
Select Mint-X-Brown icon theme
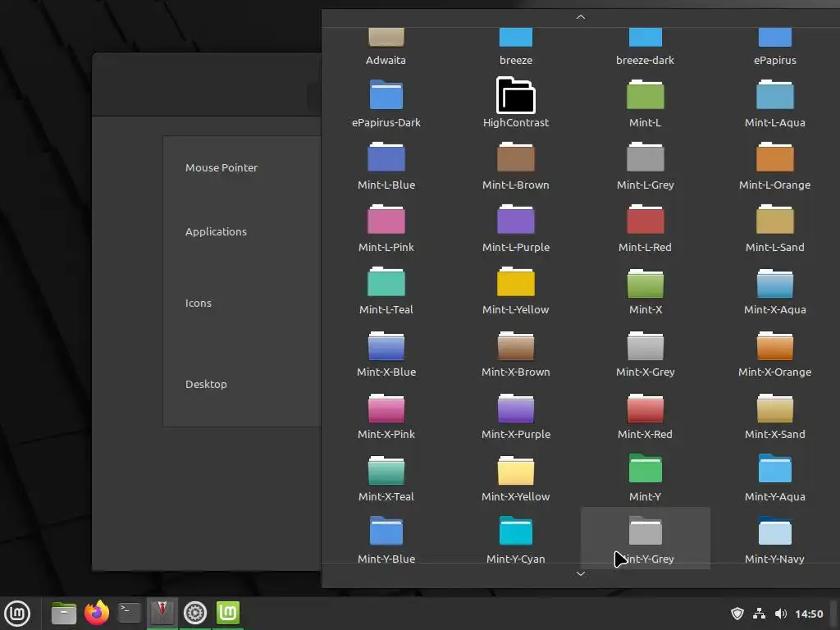pos(515,353)
